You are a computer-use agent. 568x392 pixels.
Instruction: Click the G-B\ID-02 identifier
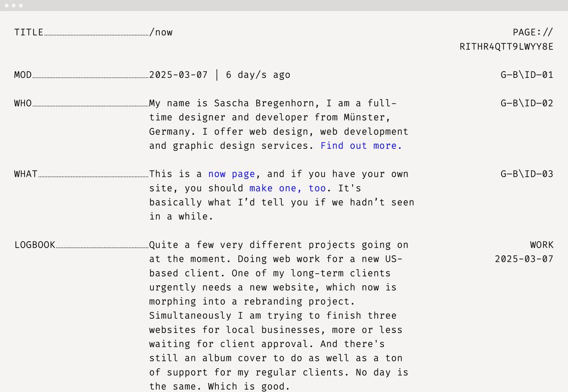coord(527,103)
